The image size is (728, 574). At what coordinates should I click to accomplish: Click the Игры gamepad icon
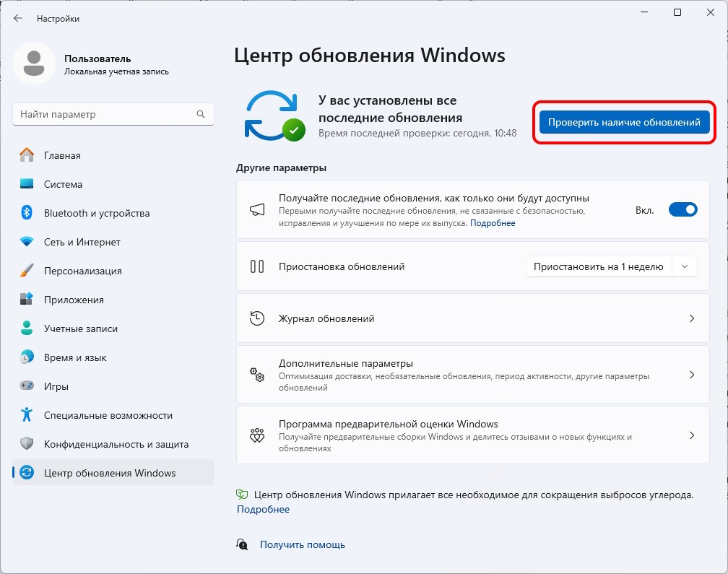click(x=27, y=386)
